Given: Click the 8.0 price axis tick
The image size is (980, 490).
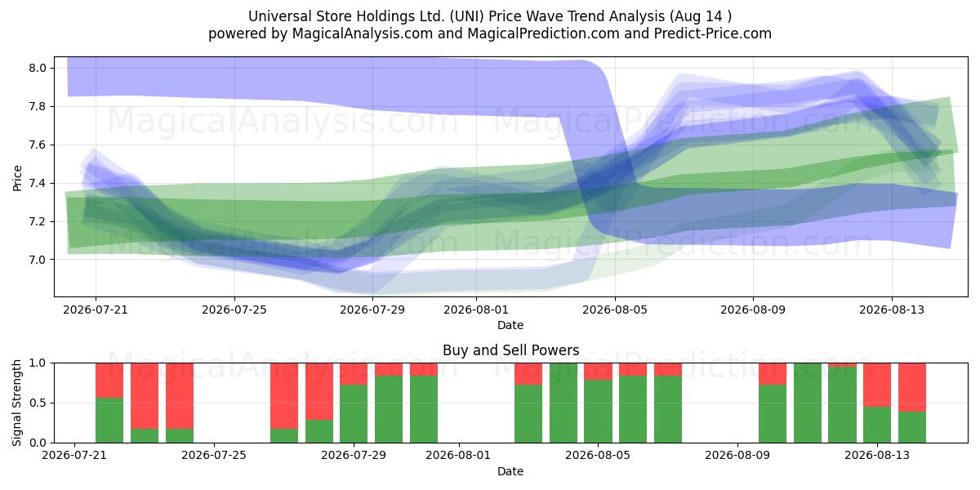Looking at the screenshot, I should 39,68.
